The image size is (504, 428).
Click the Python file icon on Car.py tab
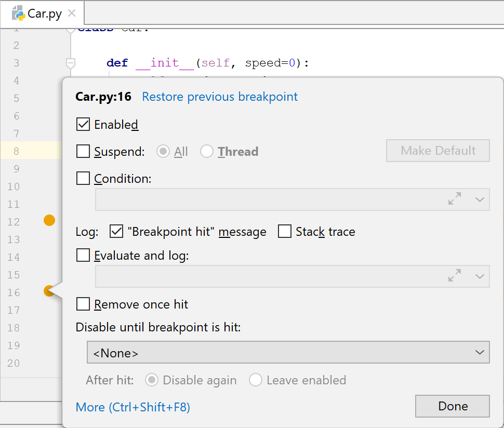coord(19,14)
